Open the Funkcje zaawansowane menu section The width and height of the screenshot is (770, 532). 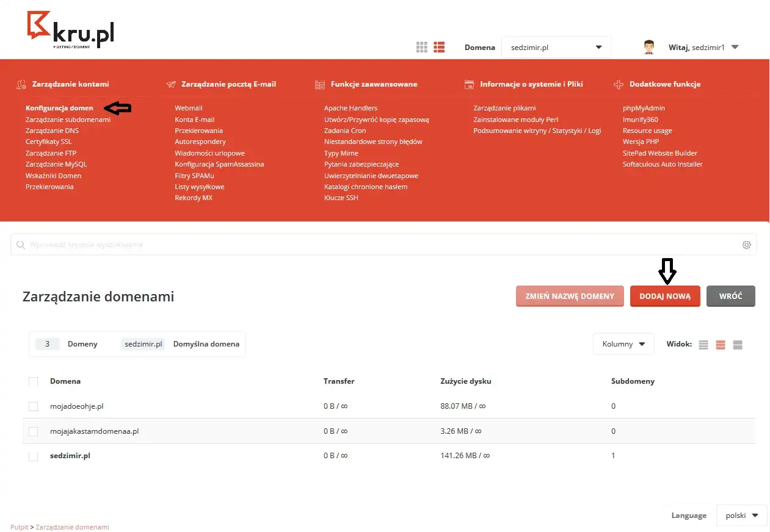374,84
